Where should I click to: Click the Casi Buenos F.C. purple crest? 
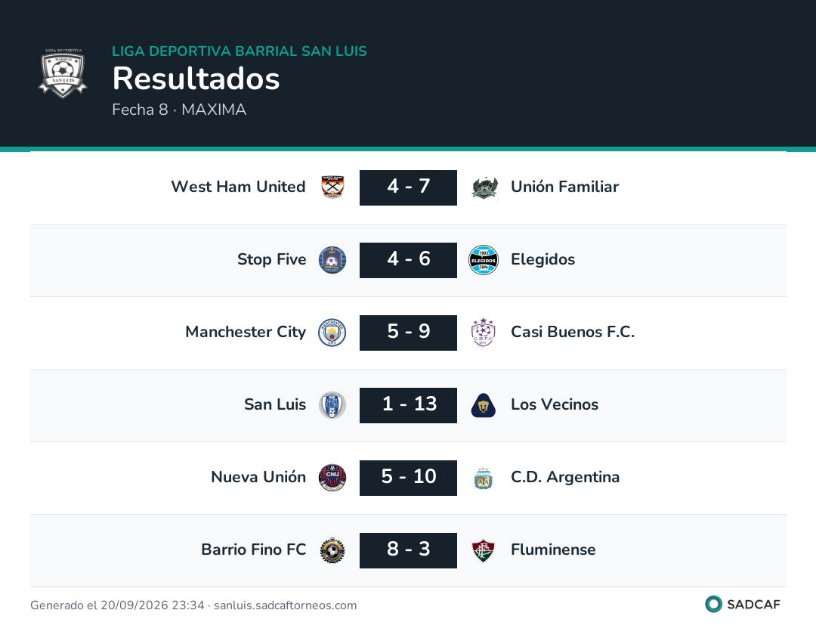[x=484, y=332]
